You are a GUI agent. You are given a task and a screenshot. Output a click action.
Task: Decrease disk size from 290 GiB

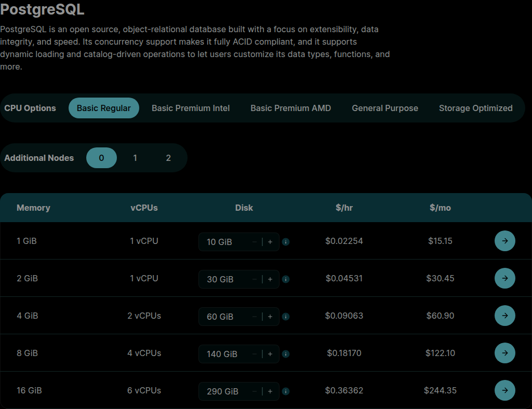coord(255,391)
